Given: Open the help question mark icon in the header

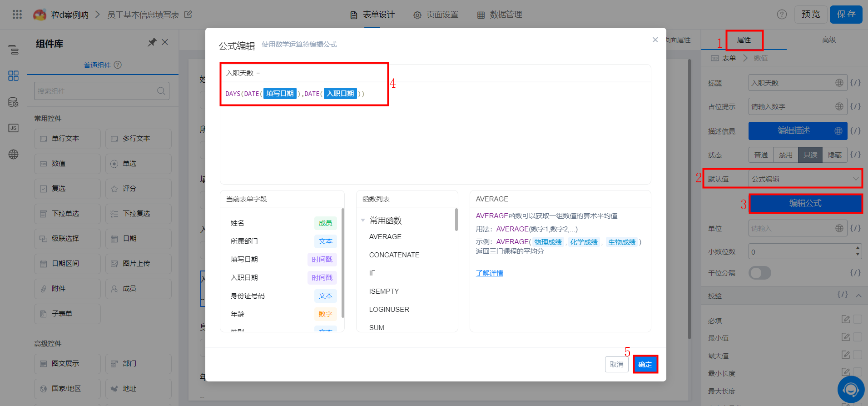Looking at the screenshot, I should tap(782, 15).
